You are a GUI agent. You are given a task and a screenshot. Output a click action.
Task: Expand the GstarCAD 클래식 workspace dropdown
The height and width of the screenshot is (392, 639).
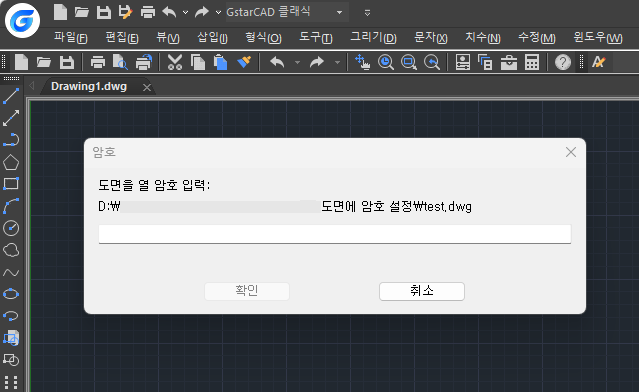click(339, 13)
